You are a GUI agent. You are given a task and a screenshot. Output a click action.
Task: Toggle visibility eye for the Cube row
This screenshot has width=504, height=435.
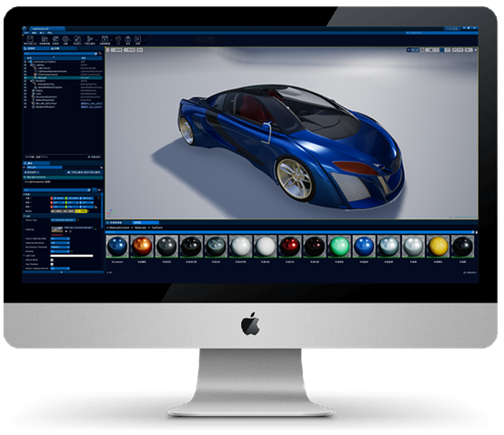pyautogui.click(x=25, y=94)
